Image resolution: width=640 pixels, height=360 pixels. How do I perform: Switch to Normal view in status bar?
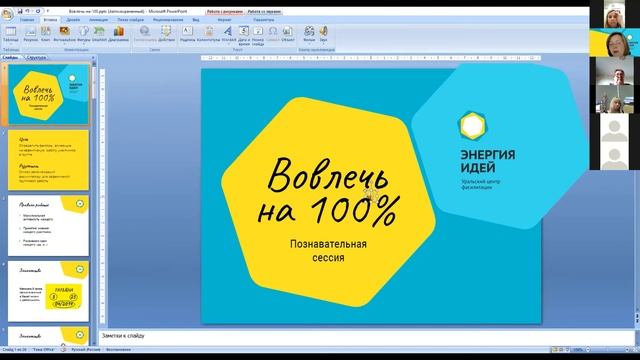(x=554, y=350)
